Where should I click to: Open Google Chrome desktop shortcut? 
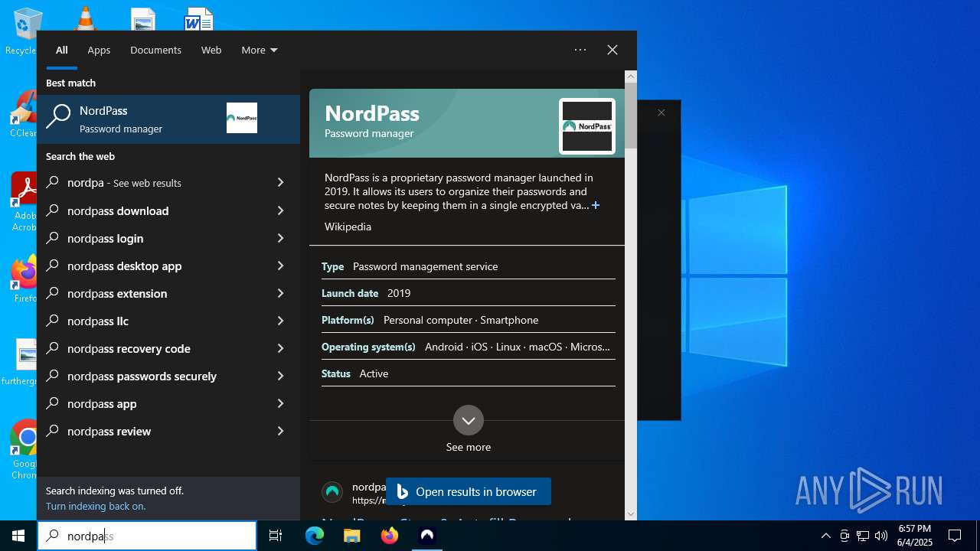tap(24, 449)
